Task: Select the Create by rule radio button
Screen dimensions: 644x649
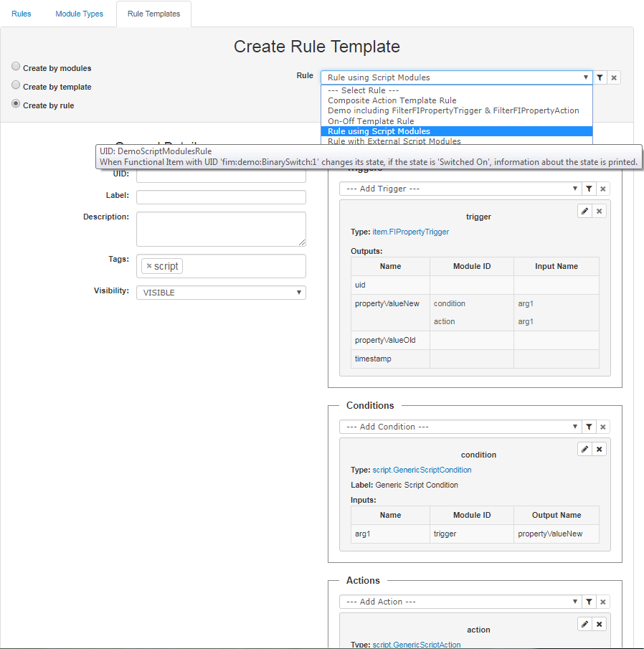Action: coord(16,105)
